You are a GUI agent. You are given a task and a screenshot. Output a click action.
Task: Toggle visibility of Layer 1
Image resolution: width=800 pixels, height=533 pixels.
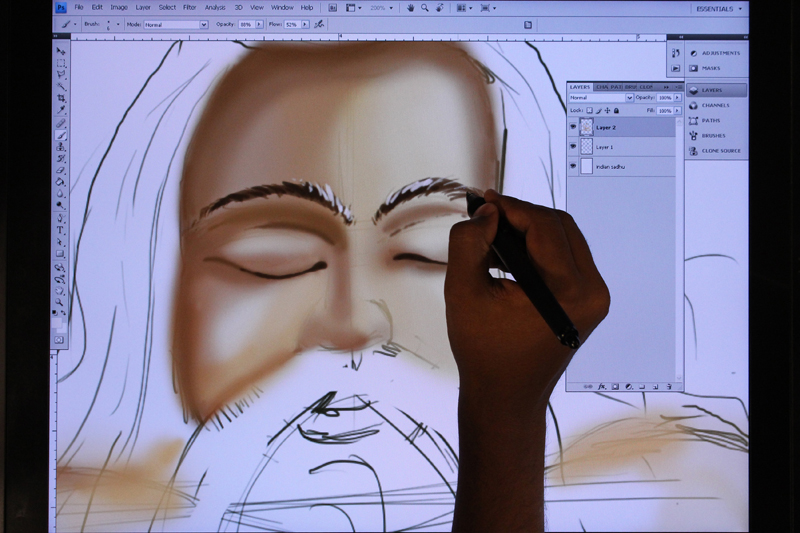(573, 147)
